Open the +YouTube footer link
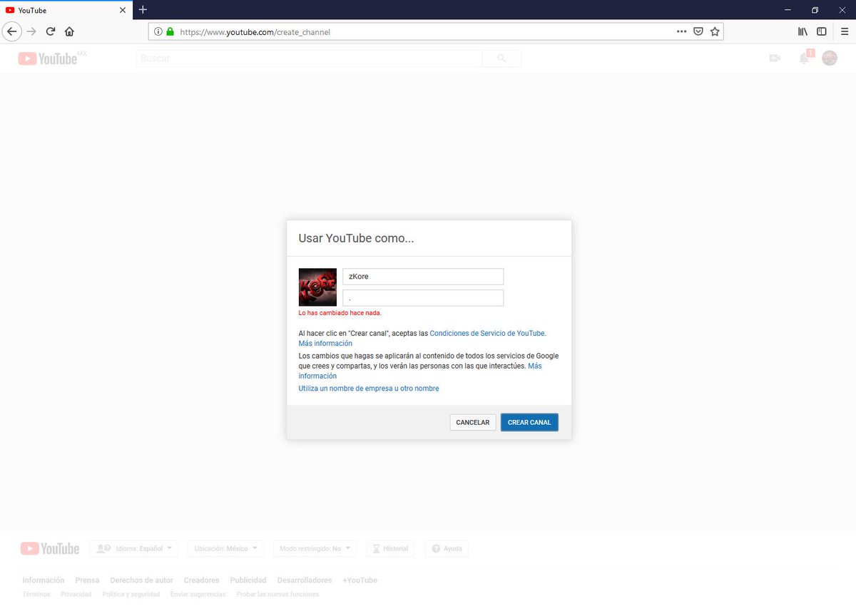 (360, 580)
